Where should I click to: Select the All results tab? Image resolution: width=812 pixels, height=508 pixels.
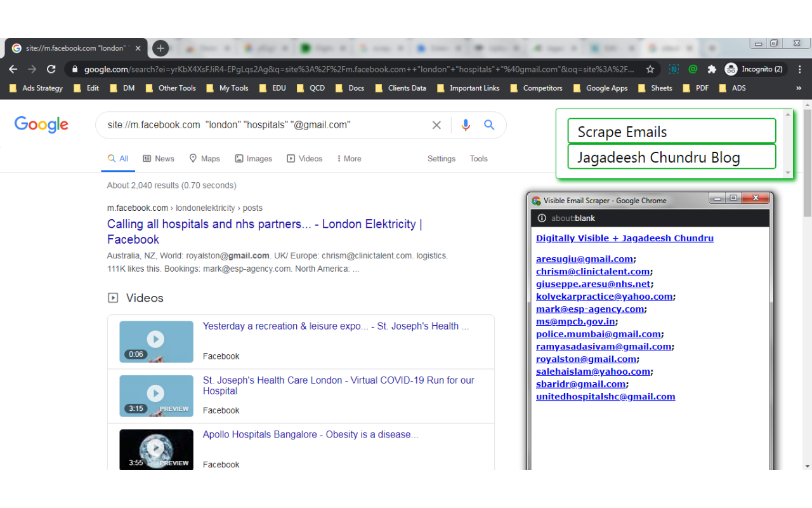[x=118, y=159]
